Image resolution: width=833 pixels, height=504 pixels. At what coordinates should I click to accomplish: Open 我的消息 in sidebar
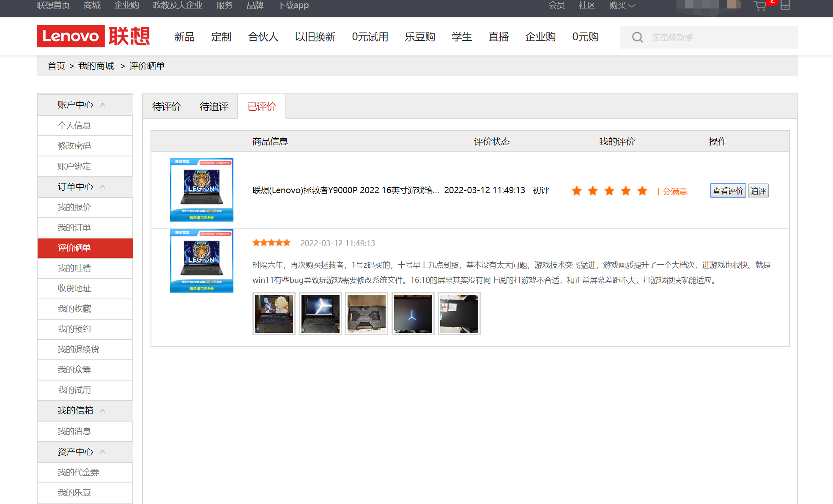coord(85,431)
